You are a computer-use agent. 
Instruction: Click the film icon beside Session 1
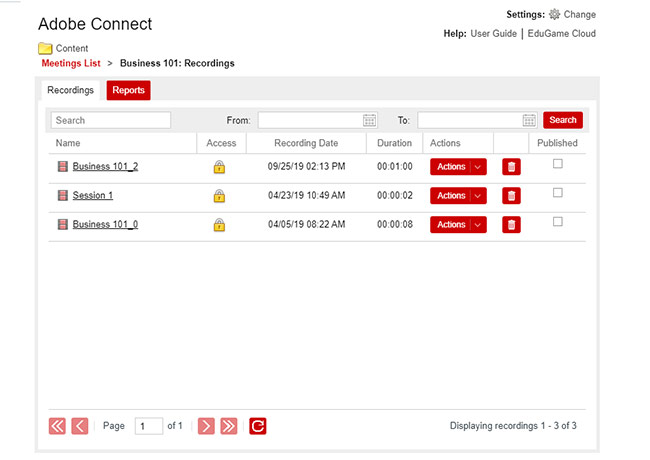(63, 196)
